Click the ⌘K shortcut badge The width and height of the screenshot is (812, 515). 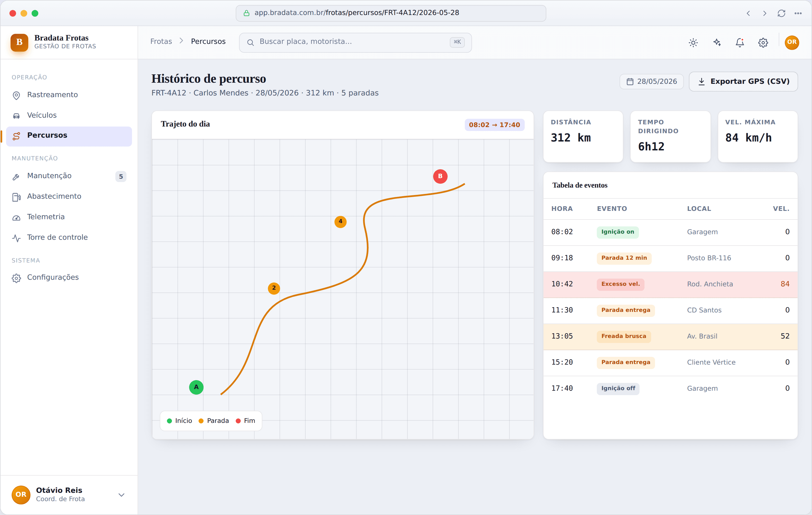tap(457, 42)
